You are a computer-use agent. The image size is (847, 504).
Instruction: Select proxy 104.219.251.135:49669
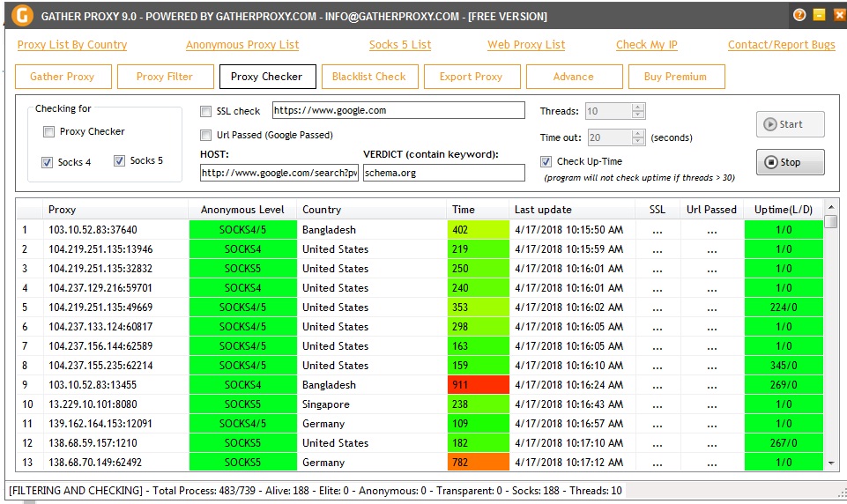[100, 308]
